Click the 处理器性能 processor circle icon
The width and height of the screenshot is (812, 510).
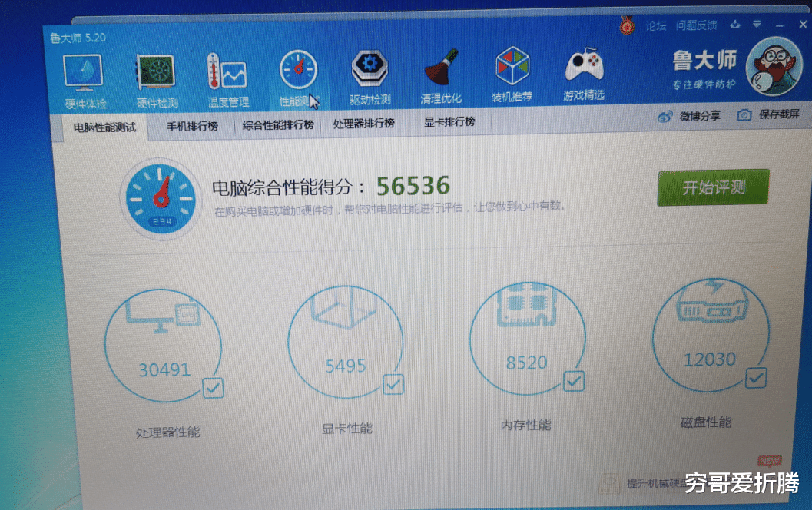163,346
